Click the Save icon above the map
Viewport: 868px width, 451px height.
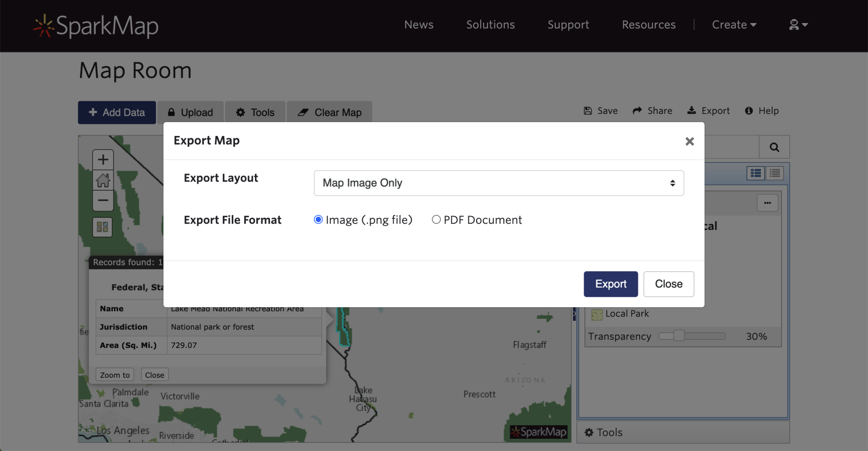coord(588,111)
